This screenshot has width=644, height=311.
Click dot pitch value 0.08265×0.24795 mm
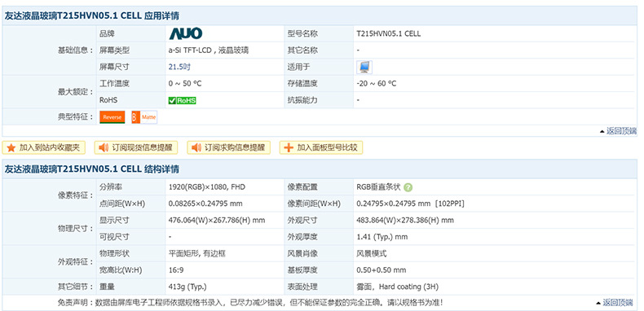(x=205, y=204)
